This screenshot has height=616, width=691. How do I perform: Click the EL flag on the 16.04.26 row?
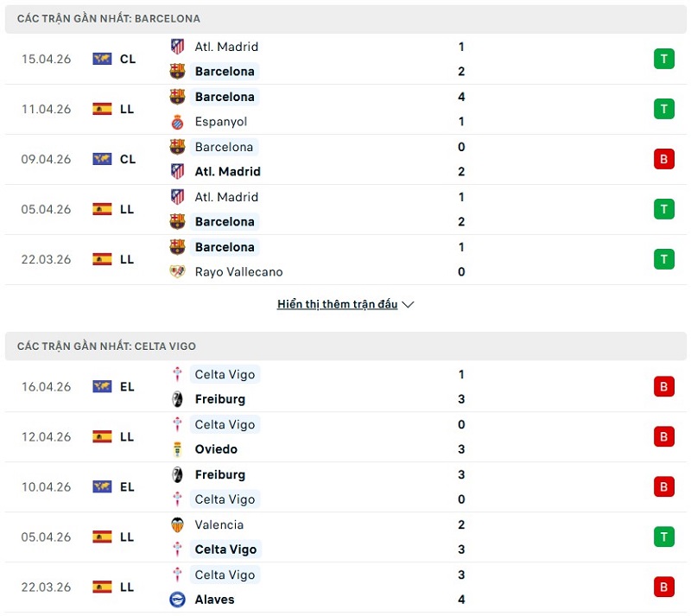click(103, 387)
